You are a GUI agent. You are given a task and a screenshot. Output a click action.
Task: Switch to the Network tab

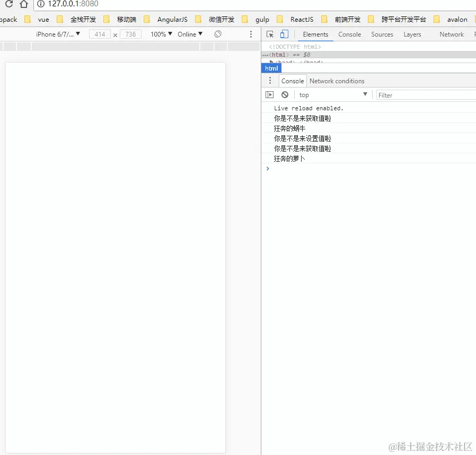point(452,34)
